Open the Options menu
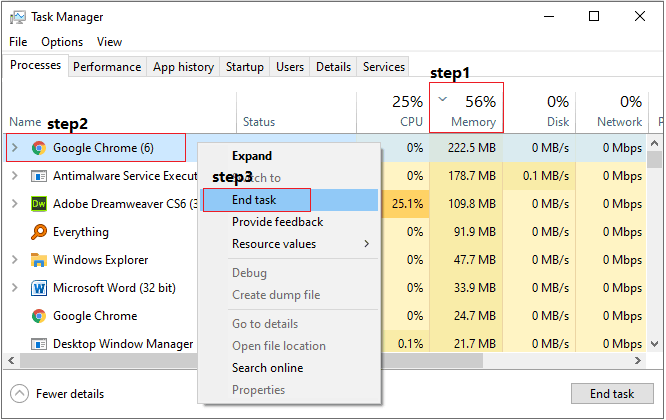 click(62, 42)
